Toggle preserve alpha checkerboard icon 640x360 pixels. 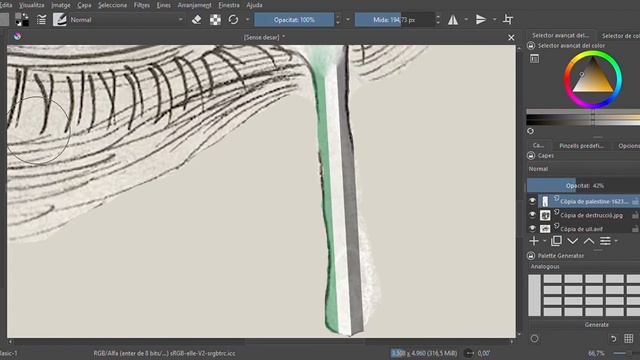pos(215,19)
